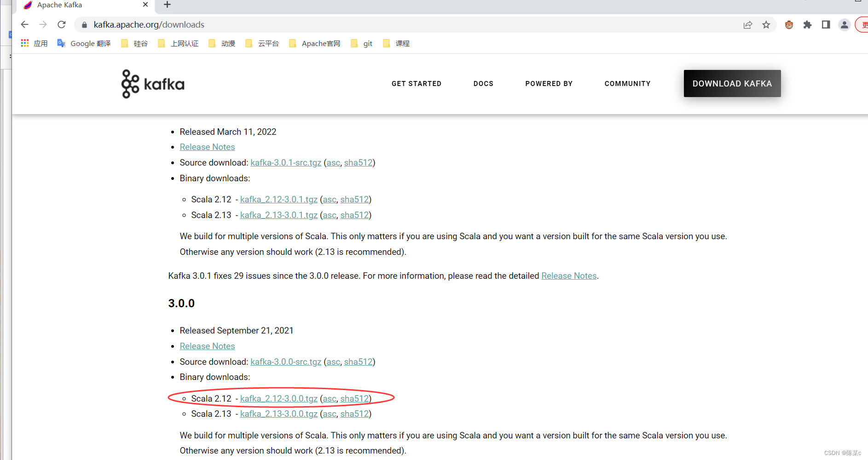
Task: Open Release Notes for September 21, 2021 release
Action: (207, 346)
